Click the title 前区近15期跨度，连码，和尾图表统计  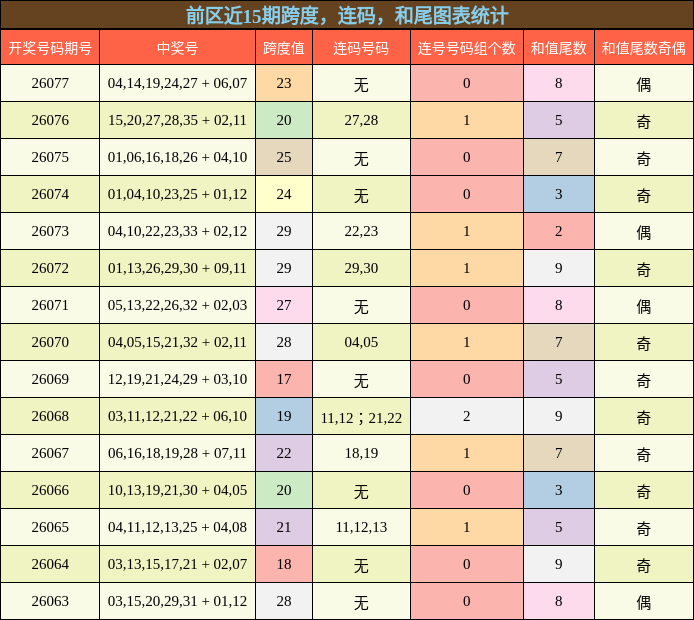pos(347,16)
